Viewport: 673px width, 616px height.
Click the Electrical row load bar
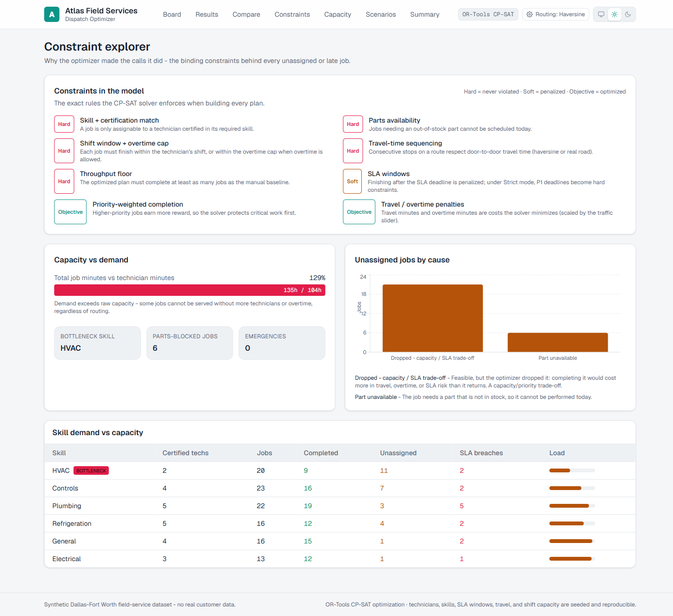click(572, 559)
